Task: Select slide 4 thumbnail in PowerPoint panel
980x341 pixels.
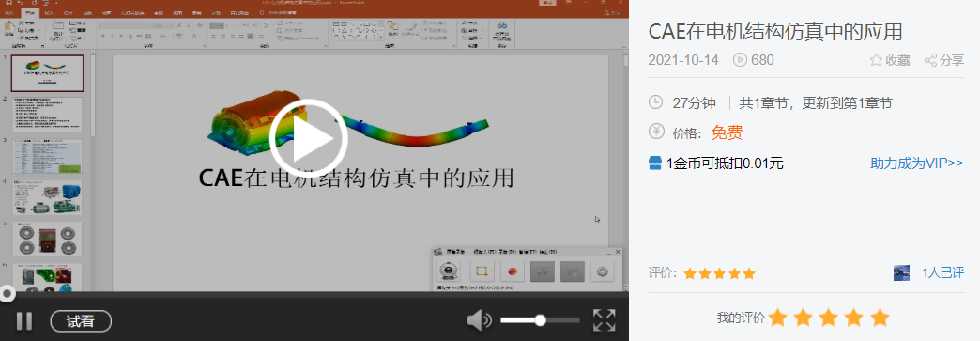Action: coord(48,197)
